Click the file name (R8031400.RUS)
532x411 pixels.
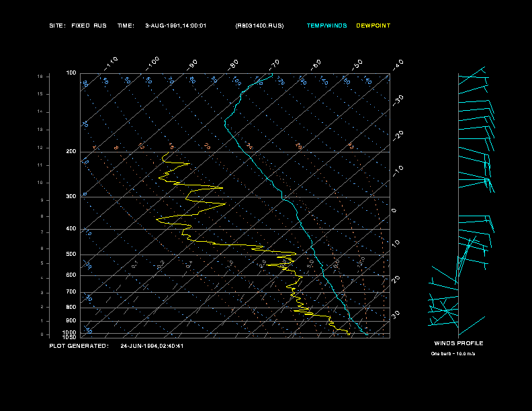pos(259,26)
